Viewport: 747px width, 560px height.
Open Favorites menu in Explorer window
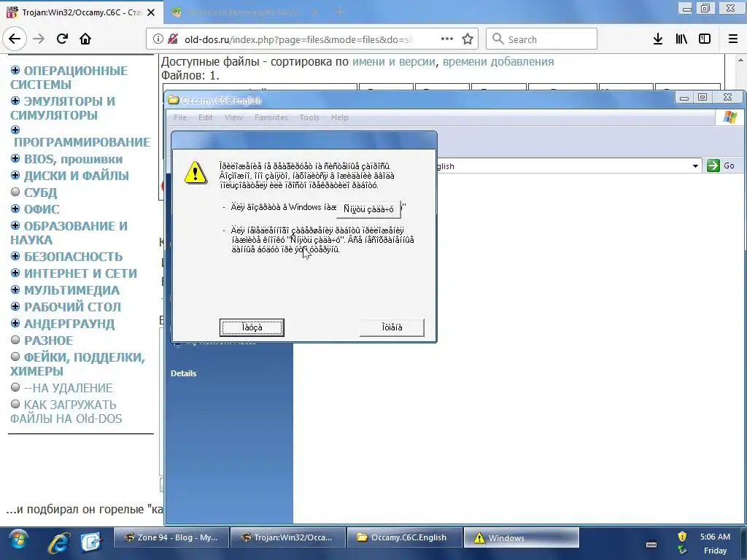coord(271,117)
